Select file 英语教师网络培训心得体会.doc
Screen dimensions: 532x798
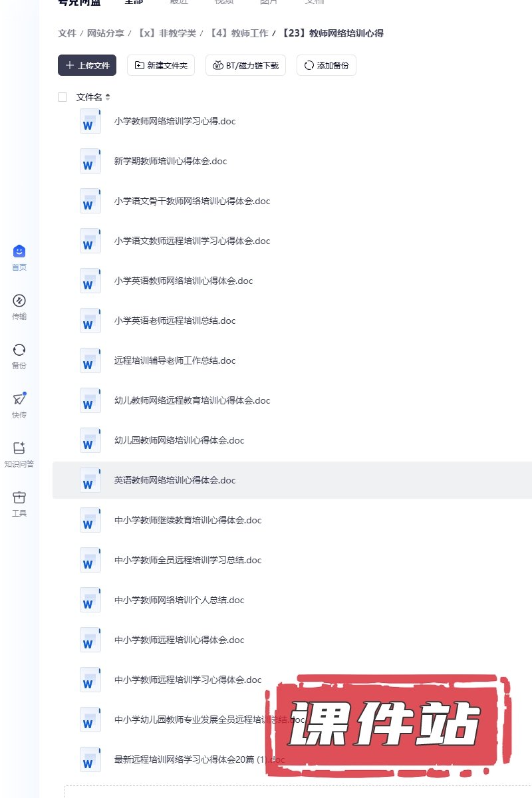292,480
